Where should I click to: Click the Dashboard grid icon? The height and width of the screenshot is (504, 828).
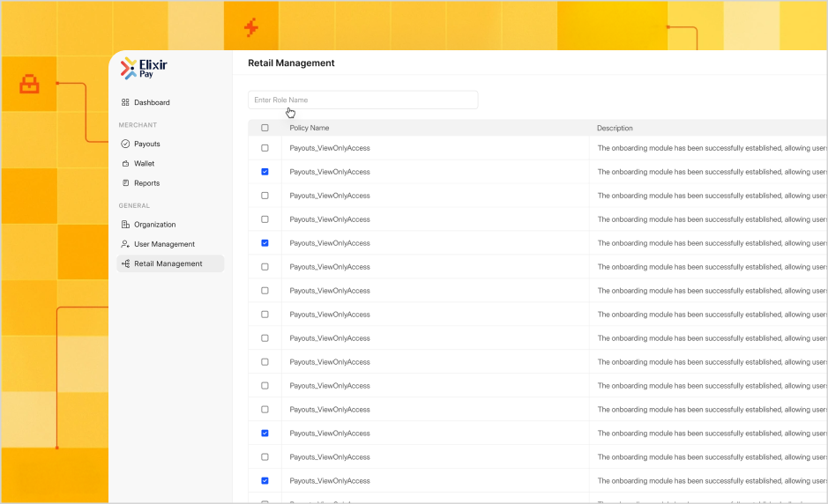click(x=125, y=102)
